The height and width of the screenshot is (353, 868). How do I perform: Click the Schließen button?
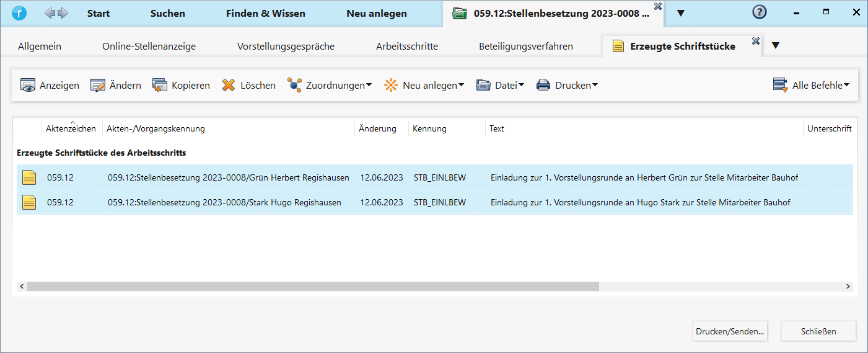tap(818, 331)
